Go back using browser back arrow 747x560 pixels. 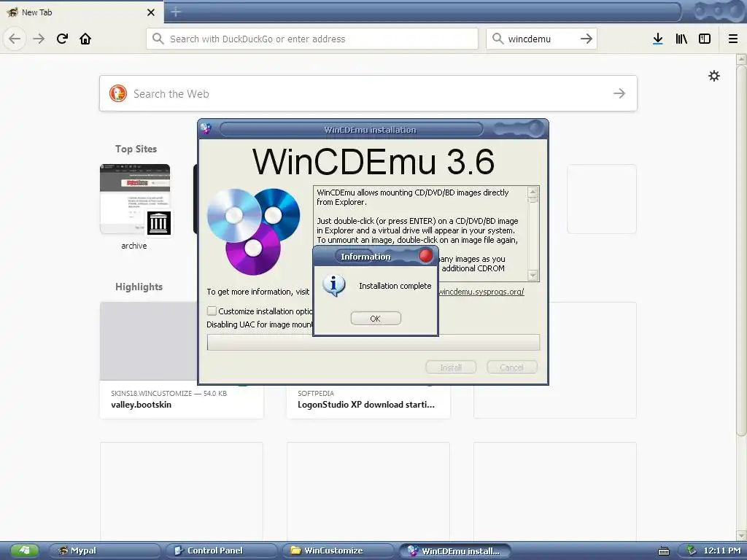15,39
